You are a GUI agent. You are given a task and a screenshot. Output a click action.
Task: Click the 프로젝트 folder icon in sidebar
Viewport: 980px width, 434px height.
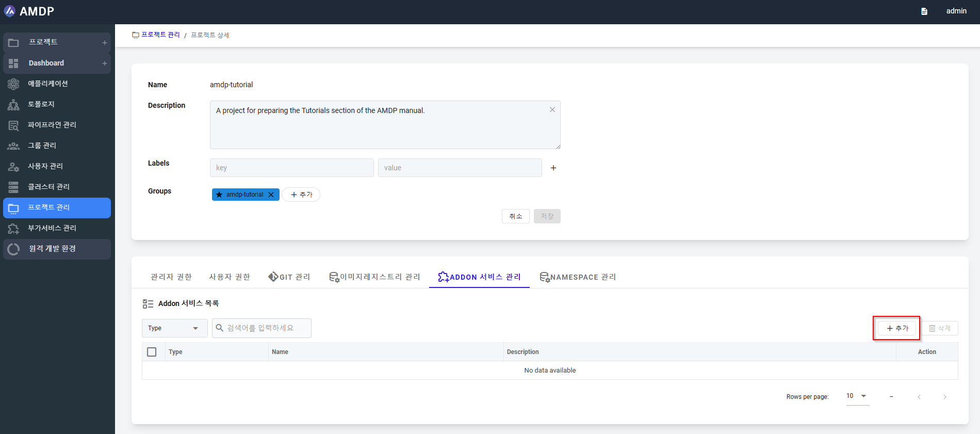tap(13, 42)
